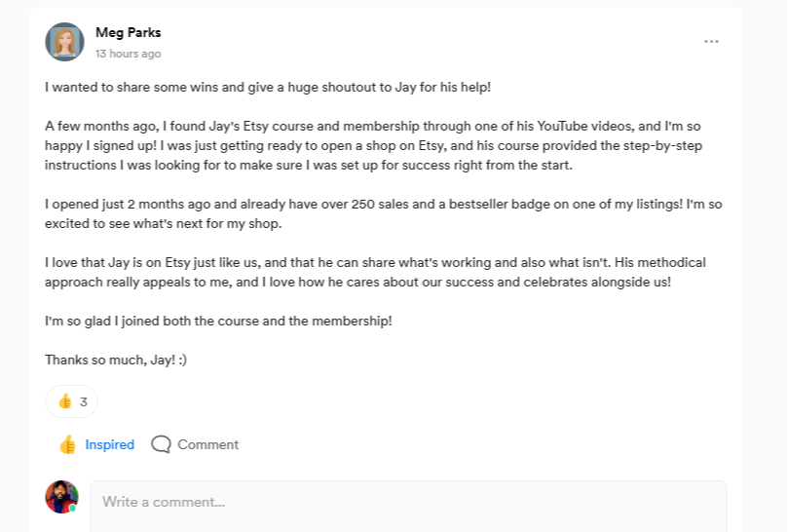Image resolution: width=788 pixels, height=532 pixels.
Task: Click the paragraph about 250 sales
Action: tap(374, 213)
